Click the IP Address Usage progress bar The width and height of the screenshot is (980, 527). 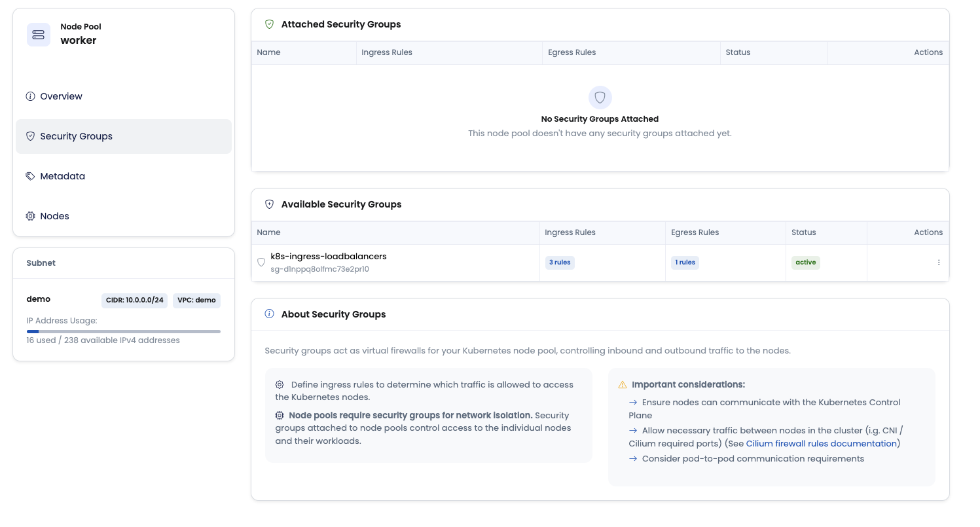tap(123, 332)
